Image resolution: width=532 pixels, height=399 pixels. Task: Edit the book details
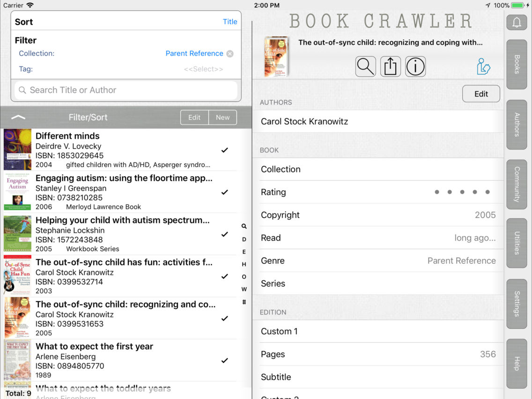[x=481, y=94]
